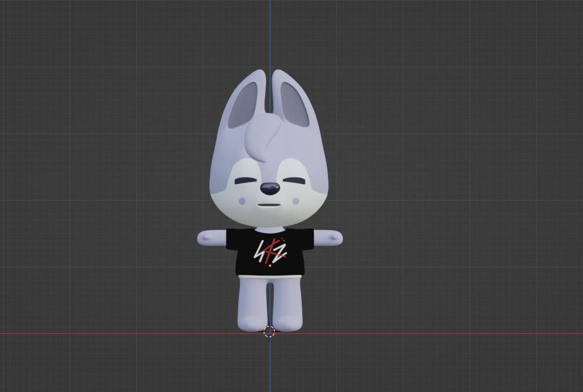Select the character's black t-shirt
Viewport: 583px width, 392px height.
270,252
